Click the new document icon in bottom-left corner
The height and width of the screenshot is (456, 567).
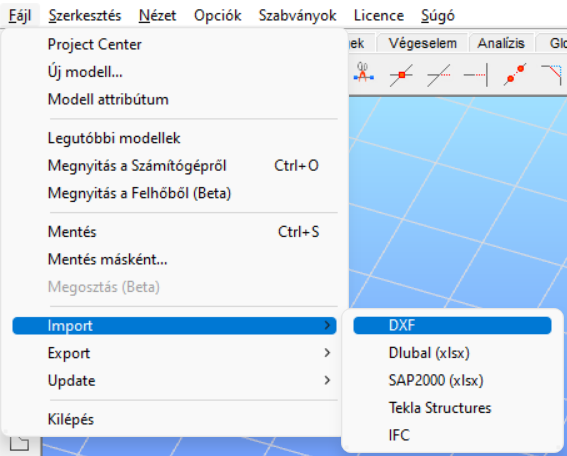click(20, 443)
